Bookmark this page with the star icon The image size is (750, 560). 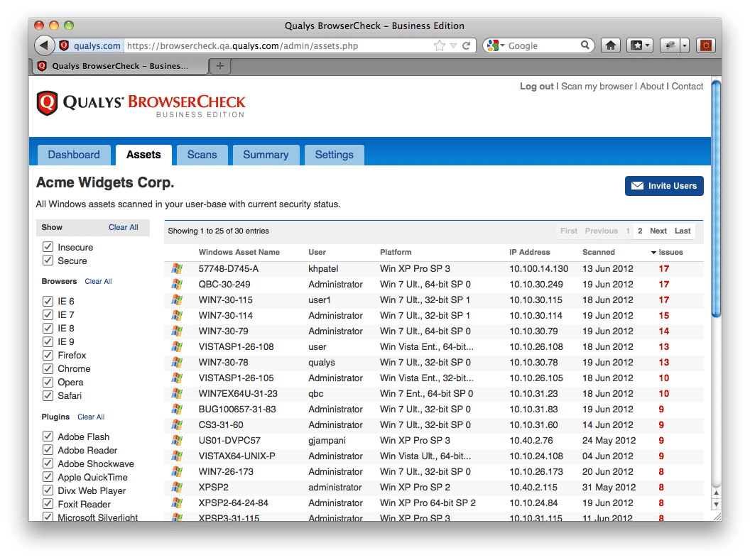pyautogui.click(x=439, y=45)
